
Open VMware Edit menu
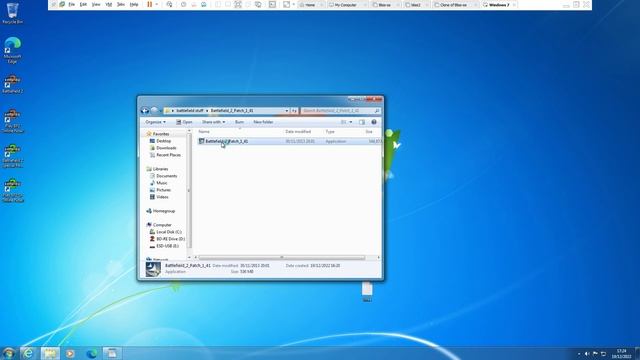coord(83,4)
